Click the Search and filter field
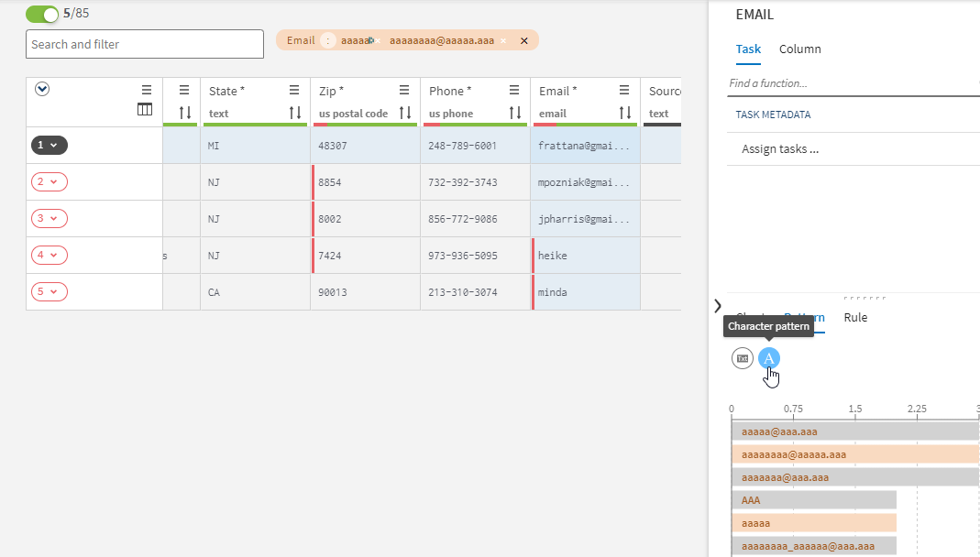 point(144,44)
